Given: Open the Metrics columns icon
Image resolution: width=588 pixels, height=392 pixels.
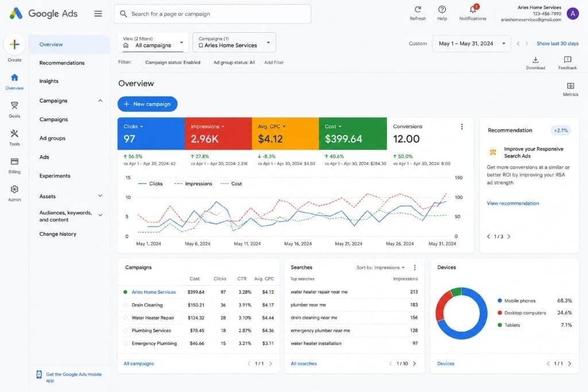Looking at the screenshot, I should (570, 86).
